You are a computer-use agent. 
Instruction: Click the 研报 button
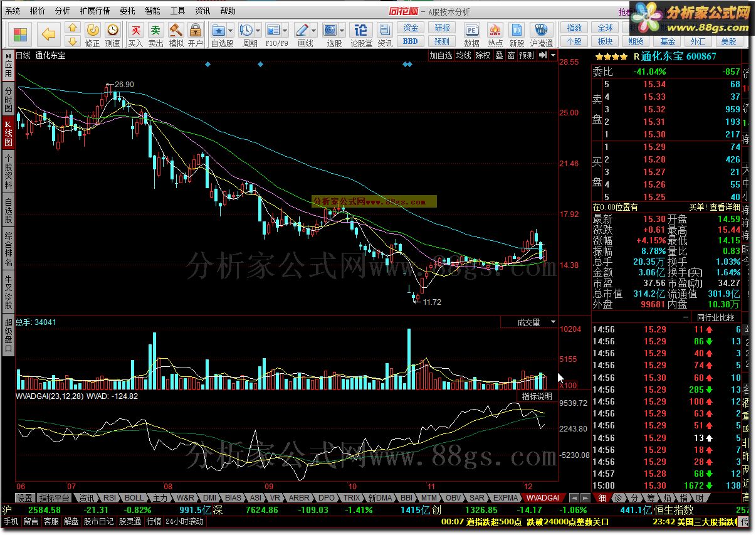[442, 28]
